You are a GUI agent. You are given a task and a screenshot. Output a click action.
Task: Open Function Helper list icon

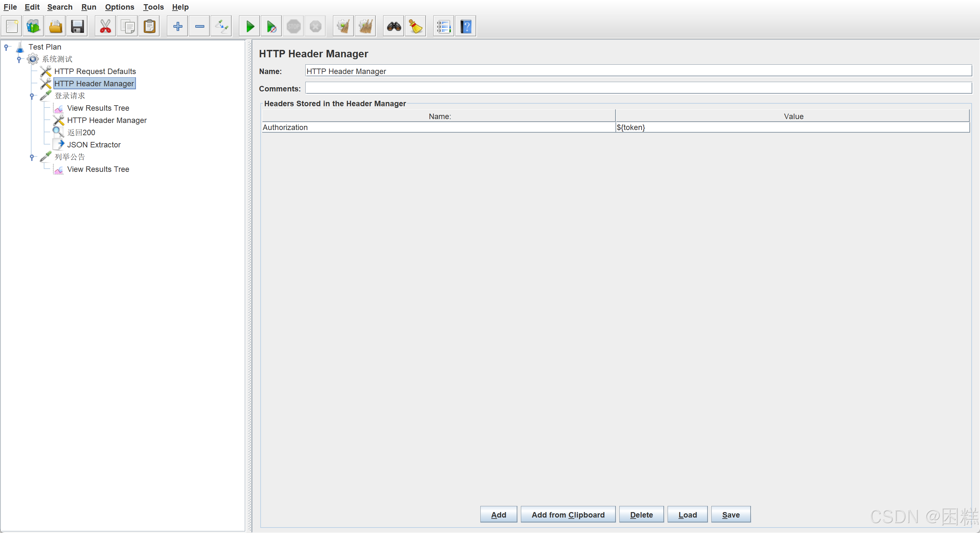(x=443, y=27)
